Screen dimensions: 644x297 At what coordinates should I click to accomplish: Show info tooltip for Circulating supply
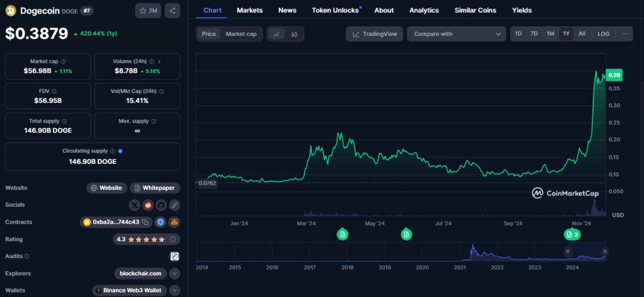pos(113,151)
